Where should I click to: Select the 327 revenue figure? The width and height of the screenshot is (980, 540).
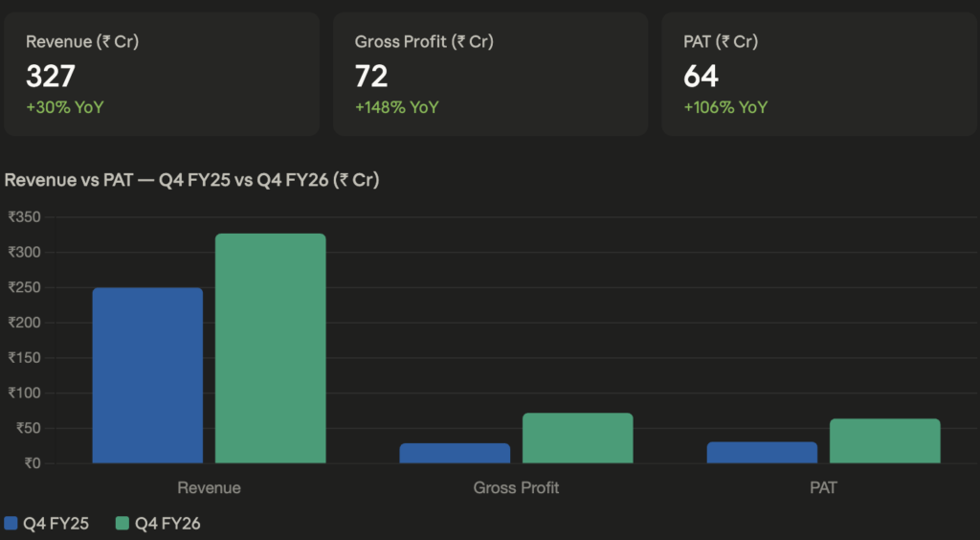click(x=51, y=76)
